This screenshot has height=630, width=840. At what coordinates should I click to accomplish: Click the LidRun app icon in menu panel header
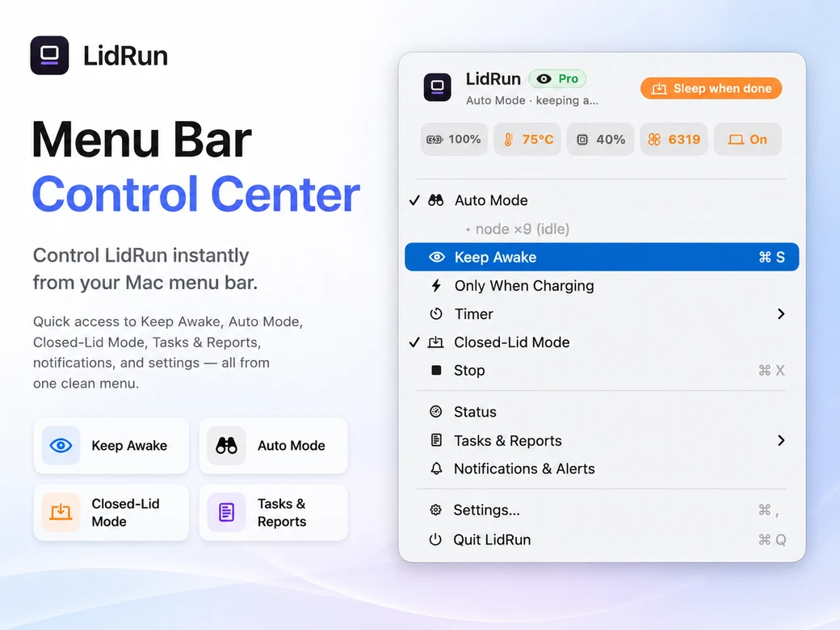click(x=437, y=87)
